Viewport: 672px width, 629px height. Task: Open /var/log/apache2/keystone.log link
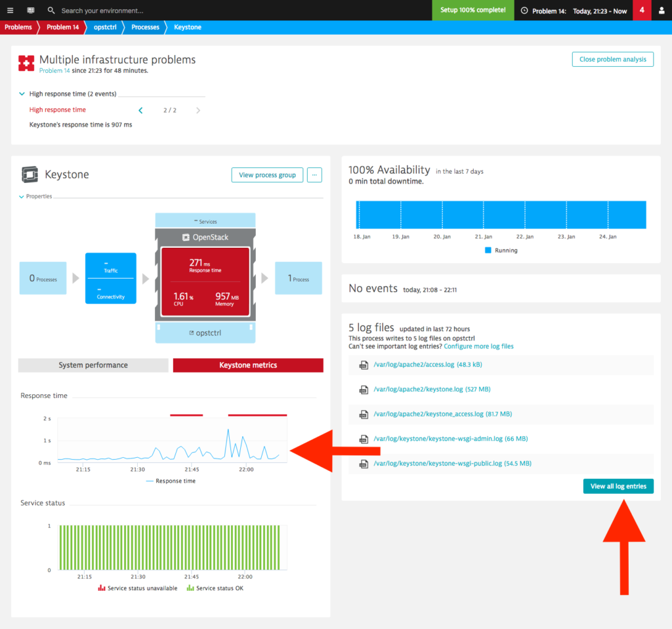pos(432,390)
